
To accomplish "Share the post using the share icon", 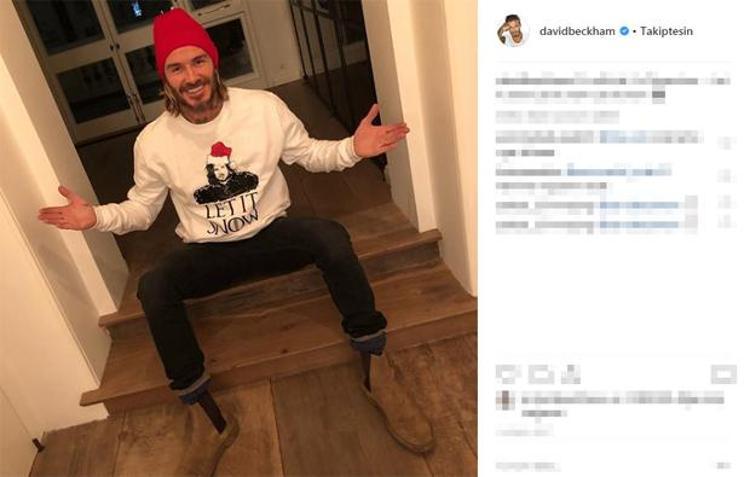I will (x=571, y=375).
